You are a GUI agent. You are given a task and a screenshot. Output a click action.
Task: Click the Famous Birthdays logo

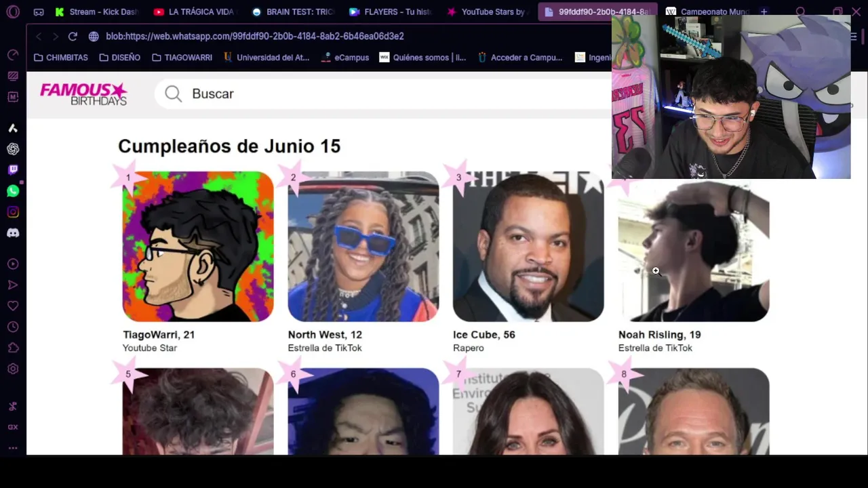[x=83, y=94]
